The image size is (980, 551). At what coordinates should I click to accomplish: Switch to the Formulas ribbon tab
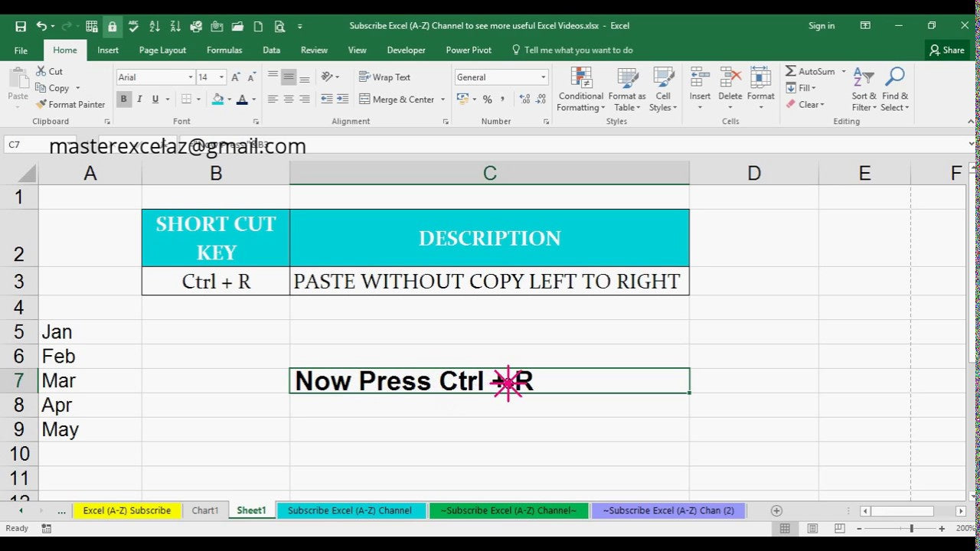[x=224, y=50]
